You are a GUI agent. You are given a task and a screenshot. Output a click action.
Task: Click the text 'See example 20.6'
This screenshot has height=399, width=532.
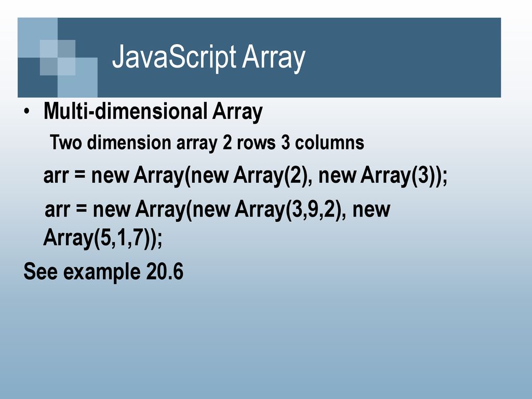tap(103, 271)
